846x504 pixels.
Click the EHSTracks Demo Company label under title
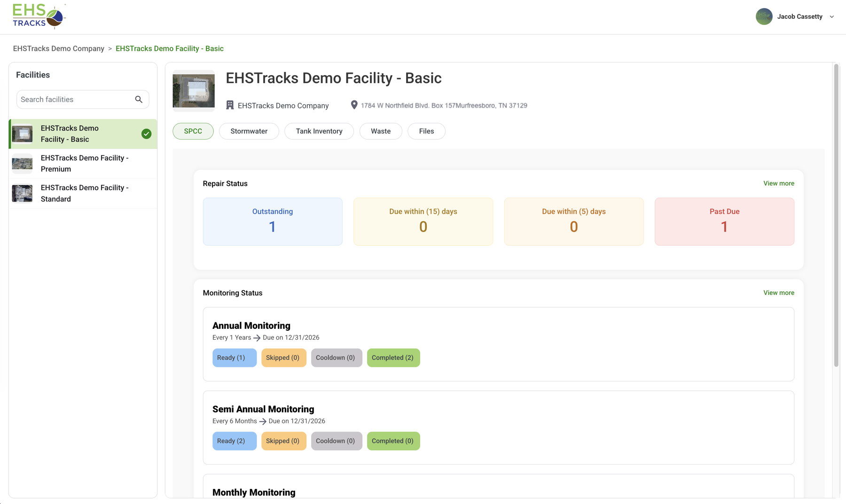click(283, 106)
